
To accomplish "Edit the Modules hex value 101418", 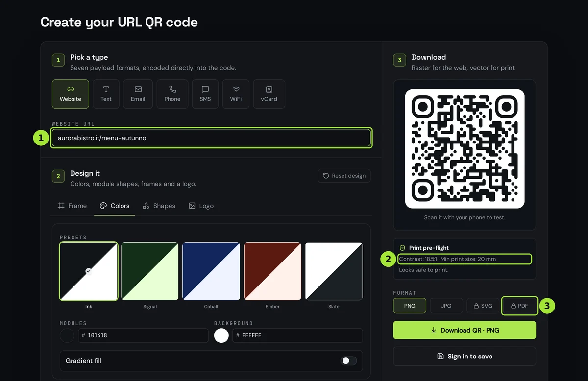I will pyautogui.click(x=143, y=335).
